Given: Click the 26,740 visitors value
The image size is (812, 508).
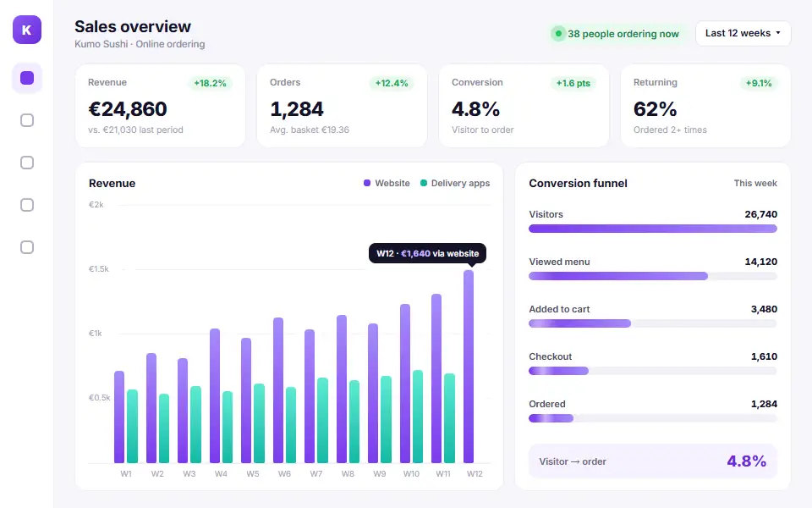Looking at the screenshot, I should tap(760, 214).
